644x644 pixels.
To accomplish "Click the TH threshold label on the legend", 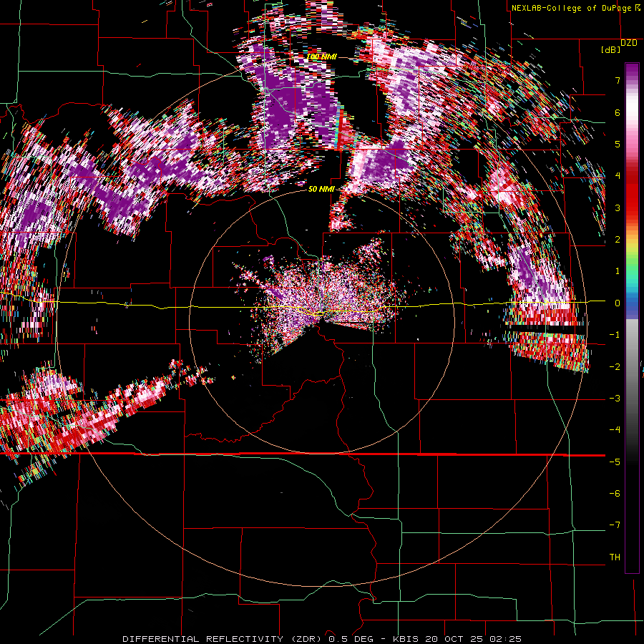I will tap(615, 557).
